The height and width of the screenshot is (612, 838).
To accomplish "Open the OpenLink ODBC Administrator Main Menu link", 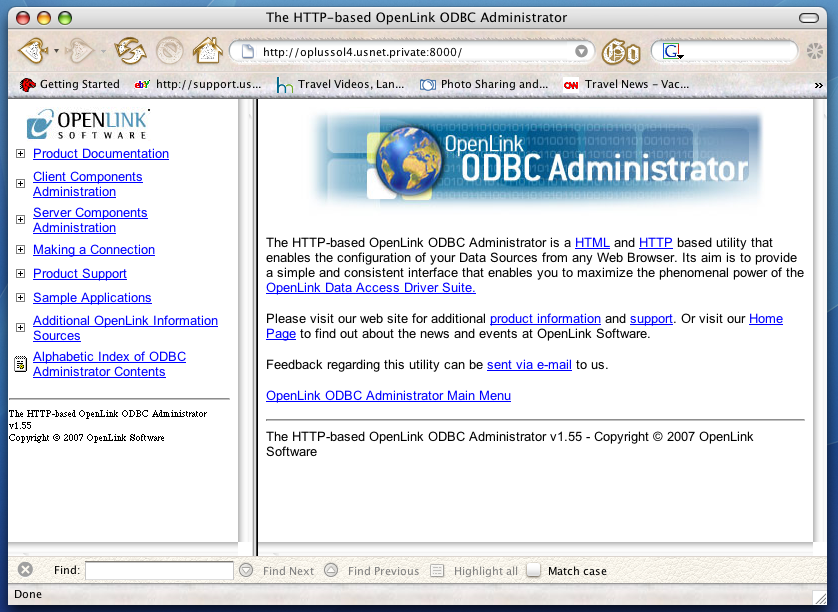I will click(388, 396).
